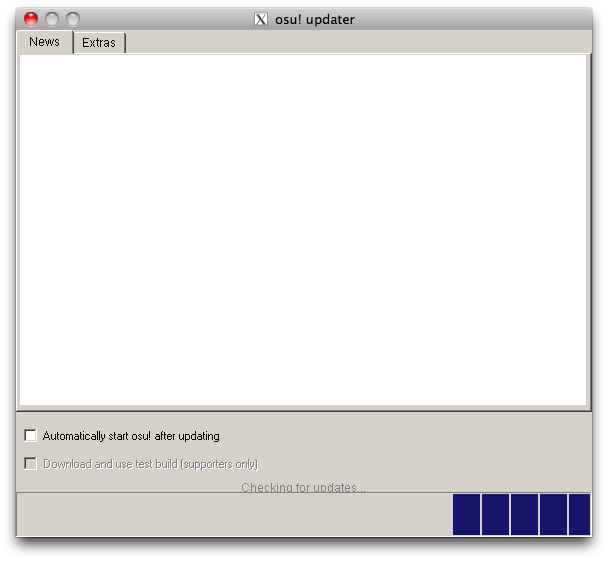Screen dimensions: 608x561
Task: Tick Download and use test build checkbox
Action: 30,463
